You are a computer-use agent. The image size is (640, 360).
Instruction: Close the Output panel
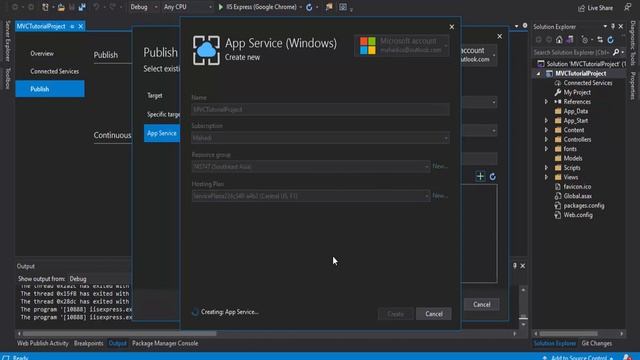tap(523, 266)
